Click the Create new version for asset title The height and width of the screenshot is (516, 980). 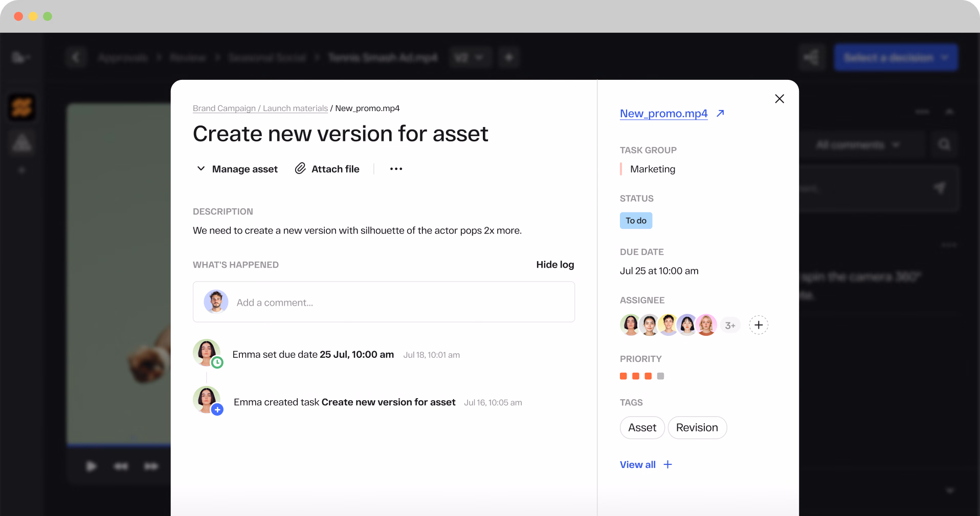coord(340,134)
